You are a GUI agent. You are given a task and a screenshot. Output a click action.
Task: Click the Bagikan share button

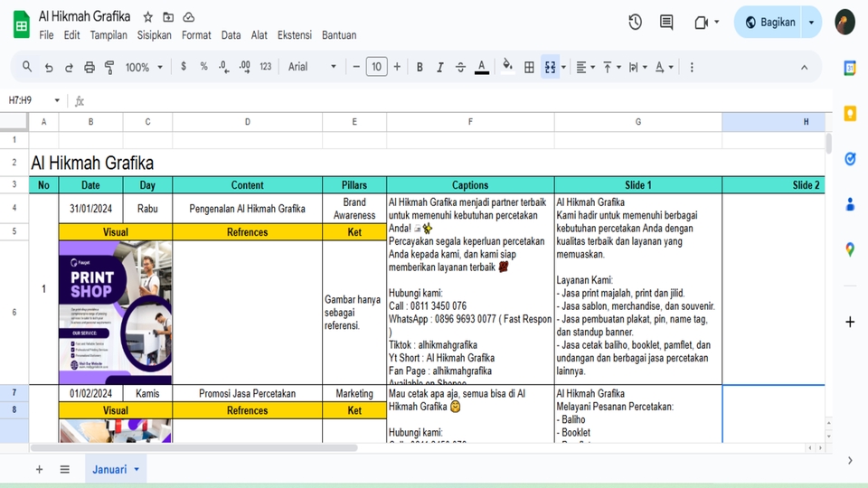768,22
